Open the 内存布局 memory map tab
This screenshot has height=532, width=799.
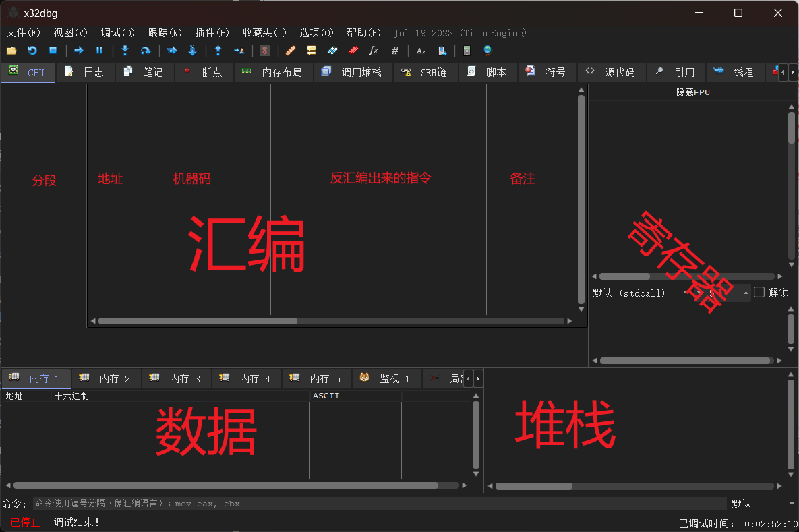click(x=274, y=72)
